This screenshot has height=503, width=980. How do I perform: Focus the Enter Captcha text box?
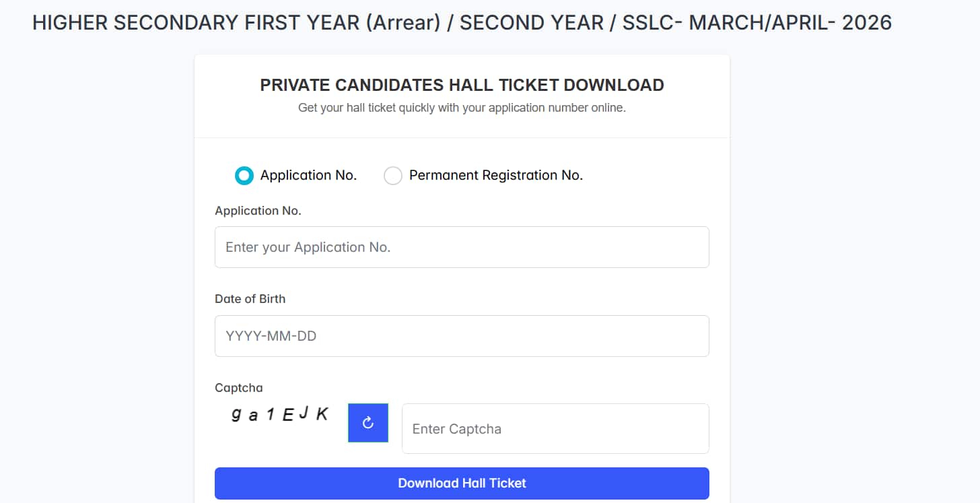[x=555, y=429]
